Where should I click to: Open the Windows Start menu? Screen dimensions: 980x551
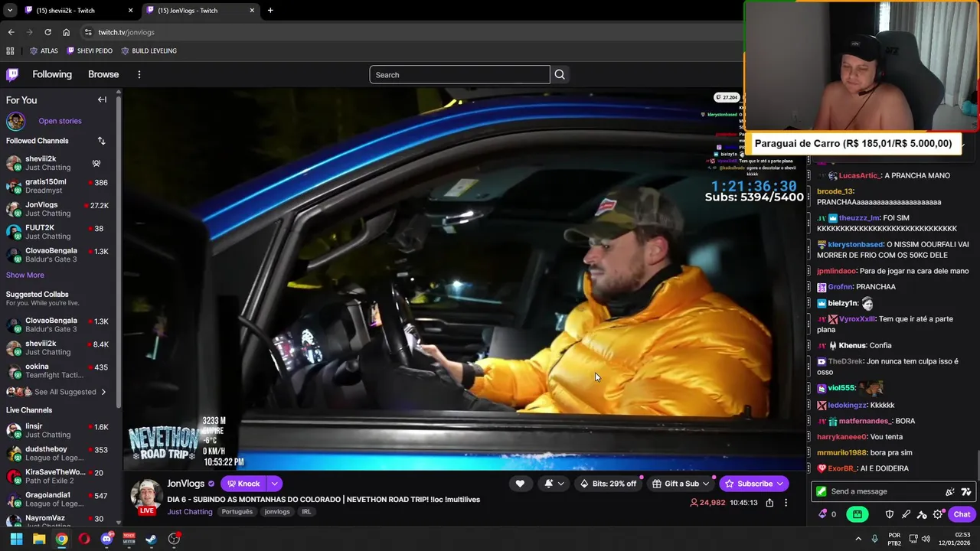(x=16, y=539)
